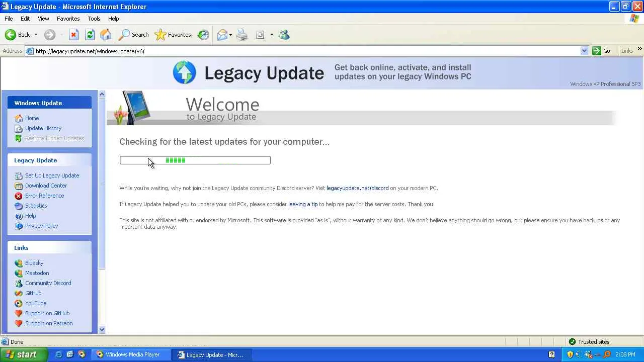Open the Tools menu
This screenshot has width=644, height=362.
point(94,19)
